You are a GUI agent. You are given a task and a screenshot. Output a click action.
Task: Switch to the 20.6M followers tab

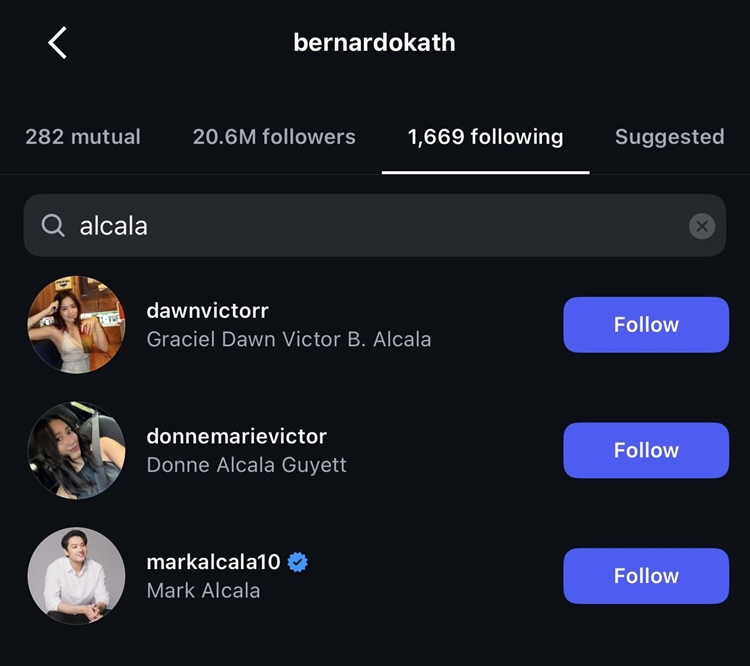pos(274,137)
